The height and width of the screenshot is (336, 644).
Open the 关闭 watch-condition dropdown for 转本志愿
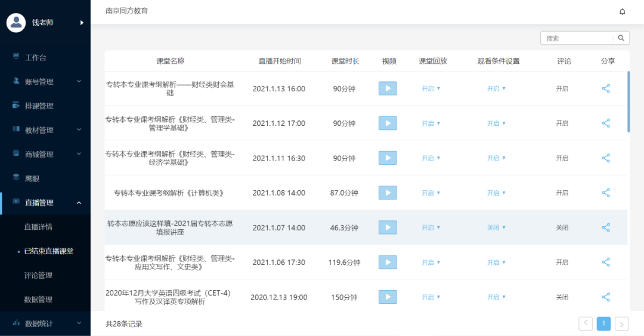496,227
